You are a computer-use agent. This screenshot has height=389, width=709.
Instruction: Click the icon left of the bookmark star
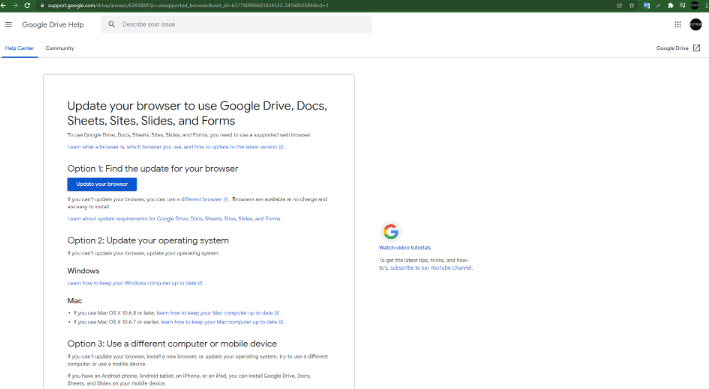619,5
